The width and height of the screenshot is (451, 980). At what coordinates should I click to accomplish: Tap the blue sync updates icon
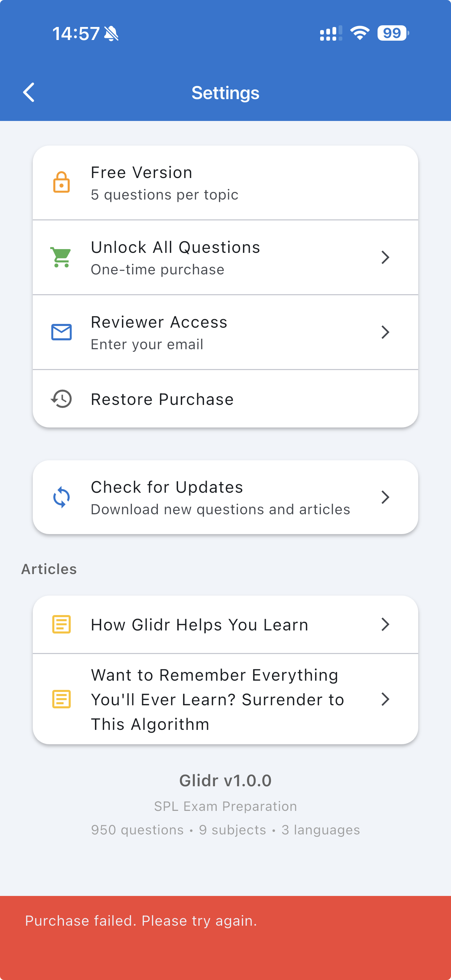61,497
